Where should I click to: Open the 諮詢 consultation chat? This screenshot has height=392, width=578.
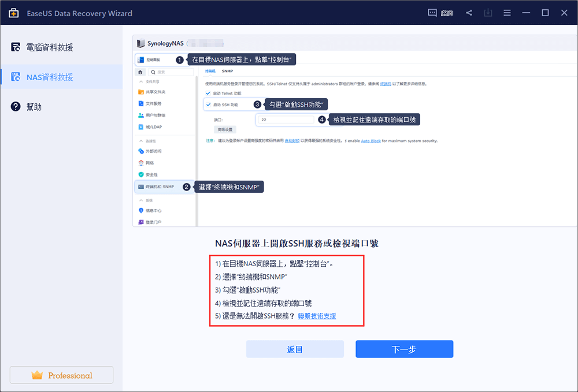click(440, 13)
